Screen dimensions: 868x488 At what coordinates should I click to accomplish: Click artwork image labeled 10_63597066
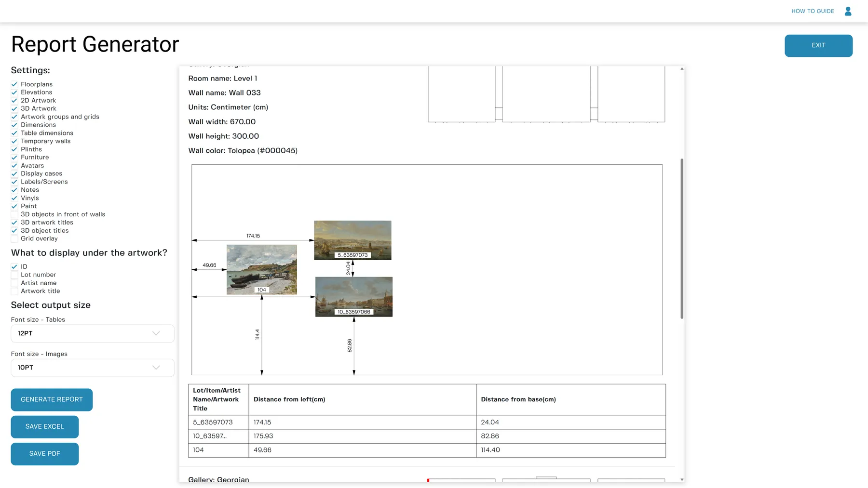(354, 297)
